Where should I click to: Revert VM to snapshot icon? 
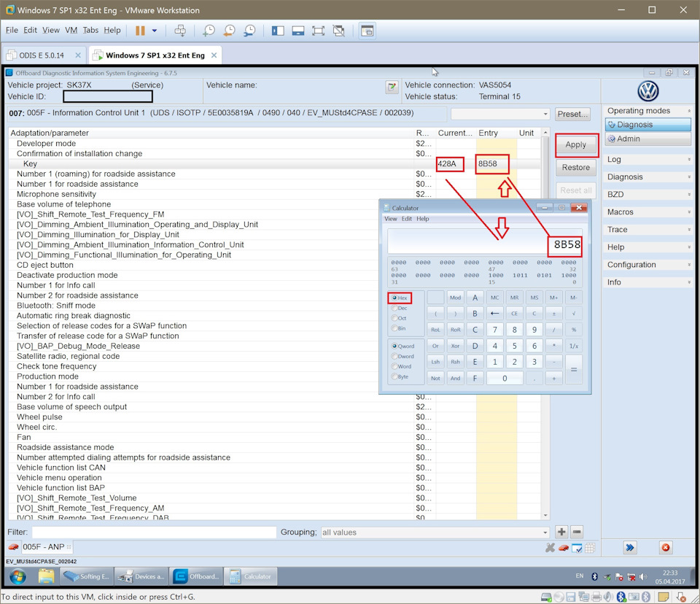pyautogui.click(x=229, y=31)
